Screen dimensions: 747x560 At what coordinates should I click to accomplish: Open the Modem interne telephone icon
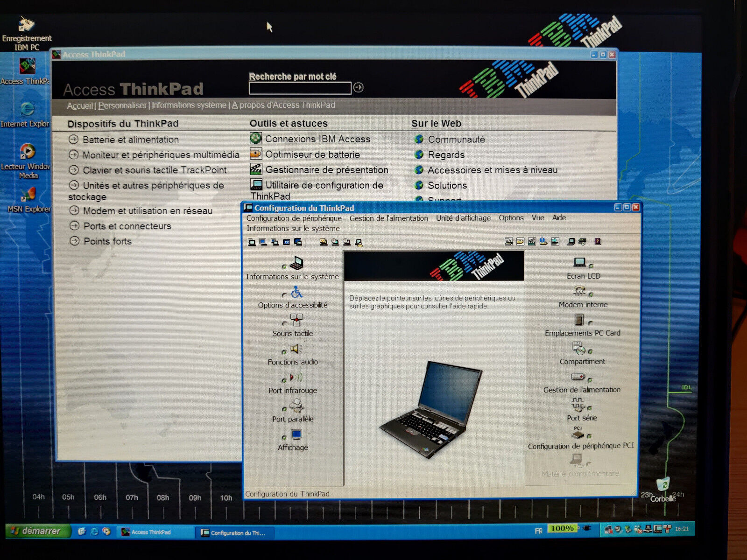579,291
